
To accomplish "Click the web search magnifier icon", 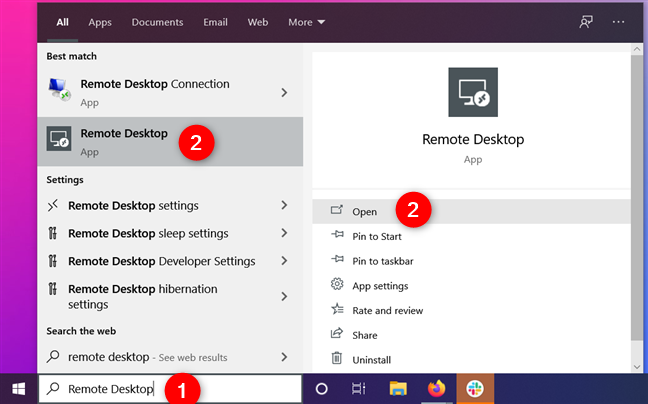I will point(53,356).
